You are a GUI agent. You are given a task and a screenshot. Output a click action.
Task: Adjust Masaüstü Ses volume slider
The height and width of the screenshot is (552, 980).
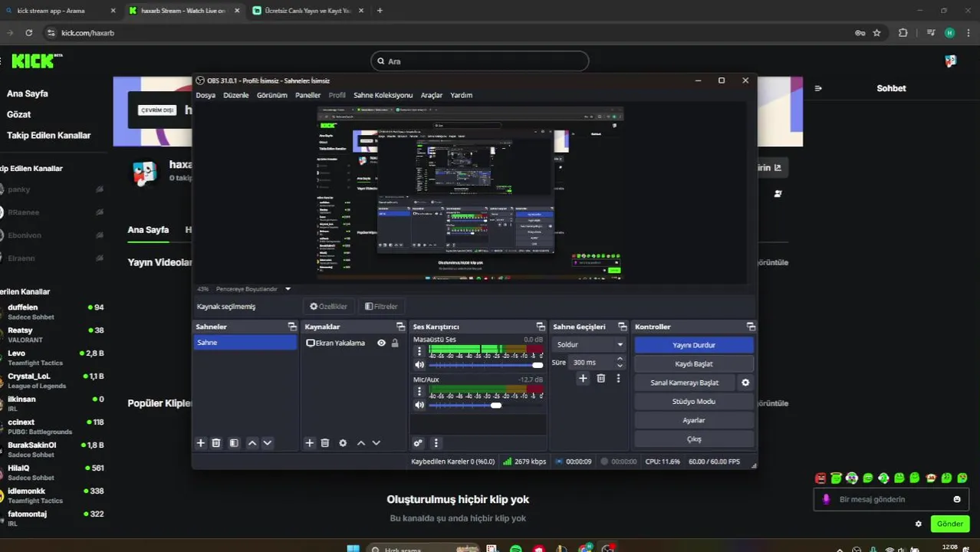coord(485,365)
